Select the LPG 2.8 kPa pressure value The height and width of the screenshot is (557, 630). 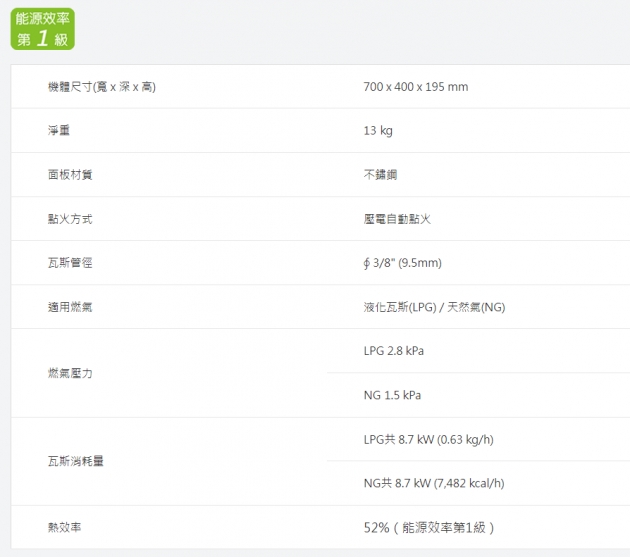click(x=394, y=351)
